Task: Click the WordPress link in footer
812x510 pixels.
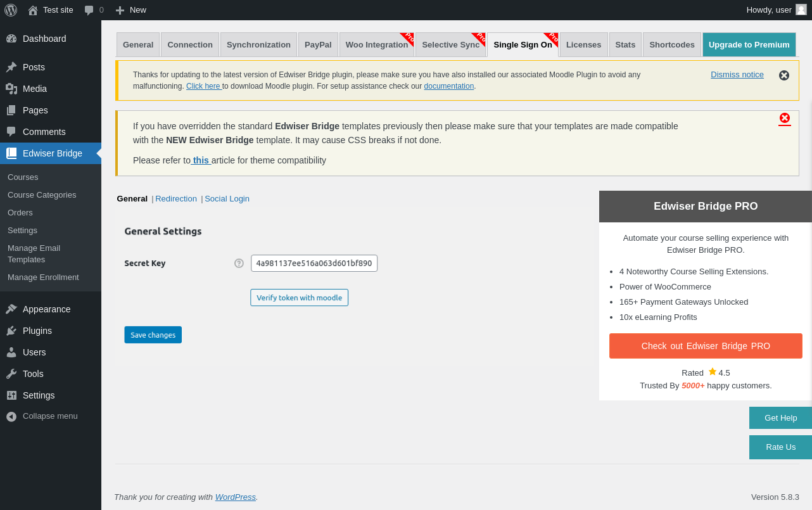Action: [236, 497]
